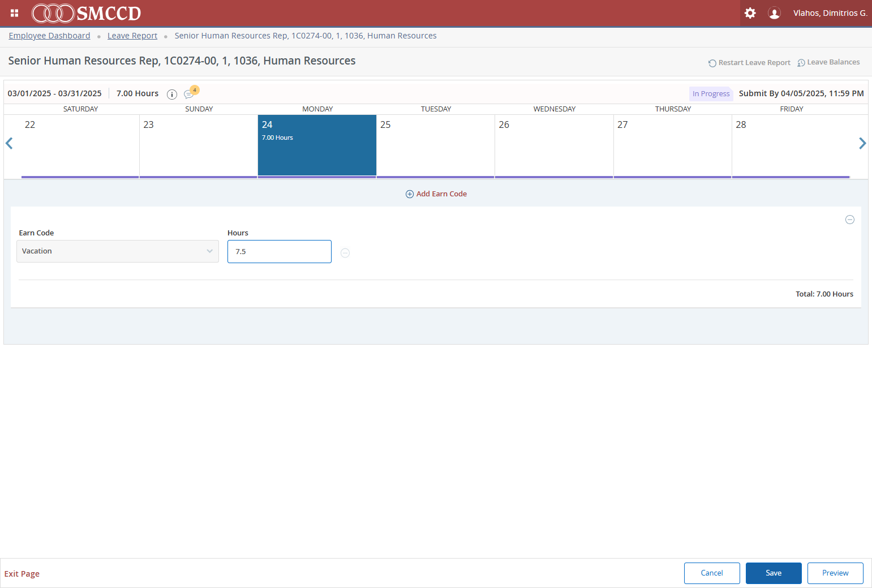Select Monday 24 with 7.00 Hours
The height and width of the screenshot is (588, 872).
(317, 146)
